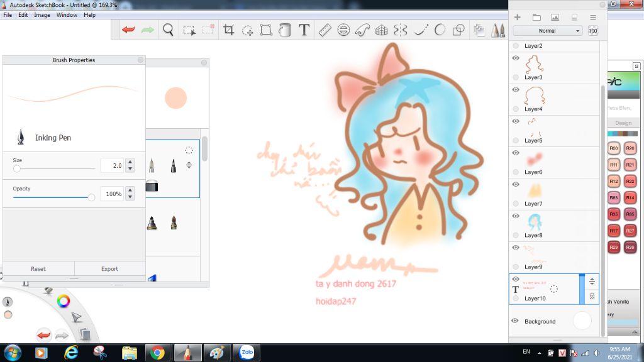Click the Layer10 reorder handle arrows
The width and height of the screenshot is (644, 362).
(x=592, y=281)
